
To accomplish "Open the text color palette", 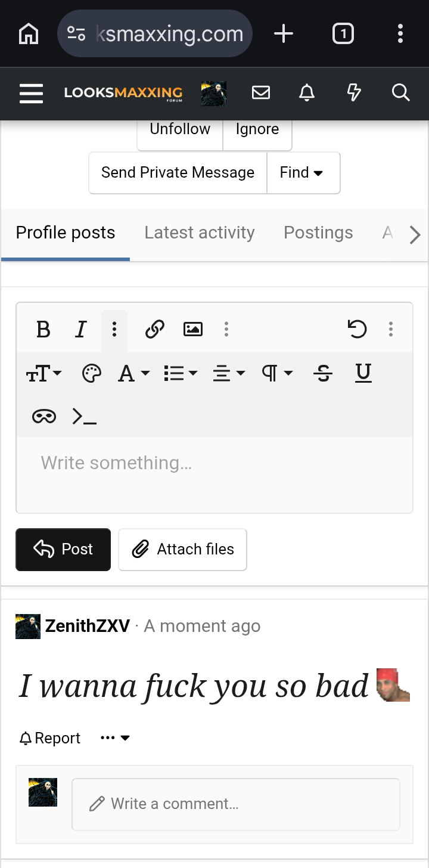I will click(91, 374).
